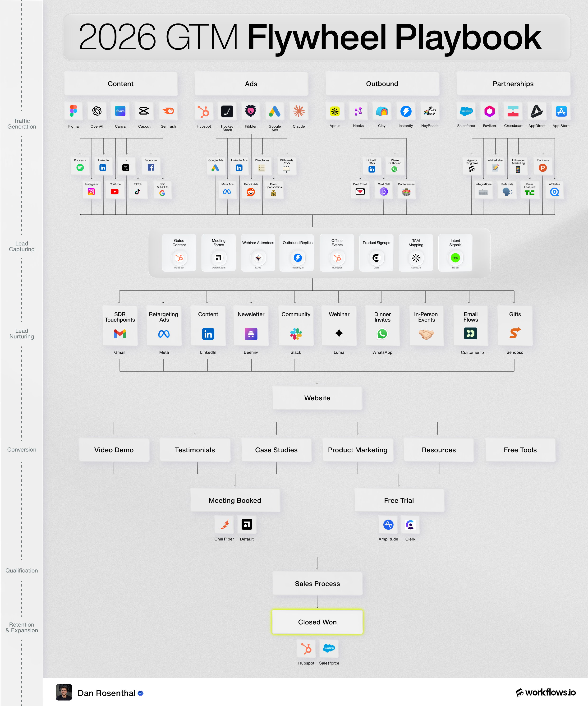Select the Reddit Ads icon
The image size is (588, 706).
[x=251, y=192]
